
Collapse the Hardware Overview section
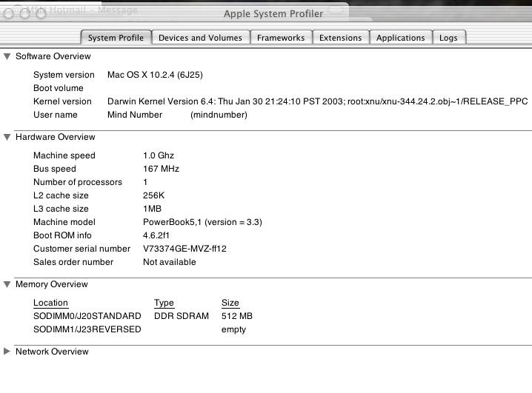coord(7,137)
